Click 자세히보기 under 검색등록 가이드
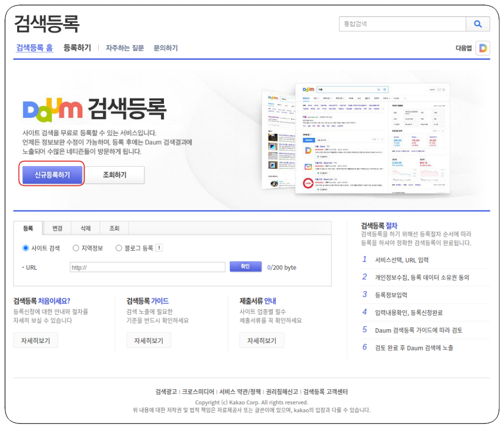This screenshot has width=504, height=432. click(149, 341)
